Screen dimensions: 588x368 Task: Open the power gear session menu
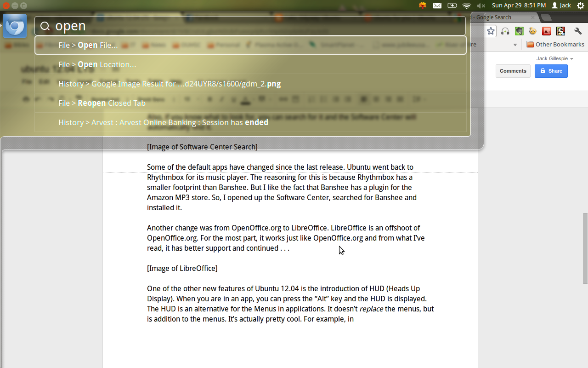tap(581, 6)
